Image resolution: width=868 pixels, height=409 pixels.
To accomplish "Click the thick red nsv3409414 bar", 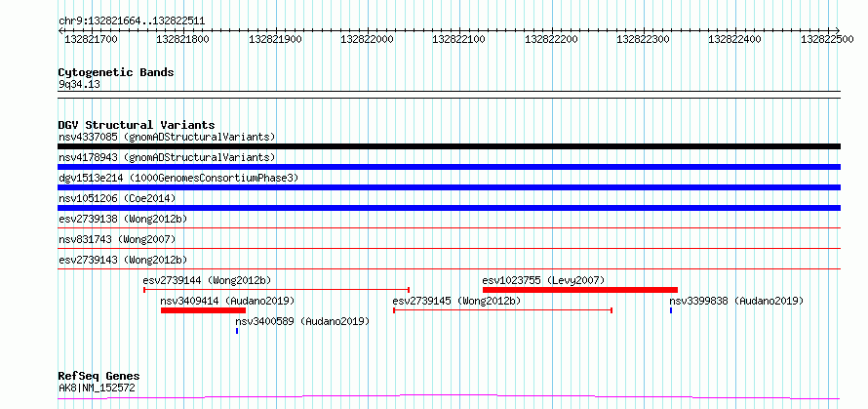I will [203, 310].
